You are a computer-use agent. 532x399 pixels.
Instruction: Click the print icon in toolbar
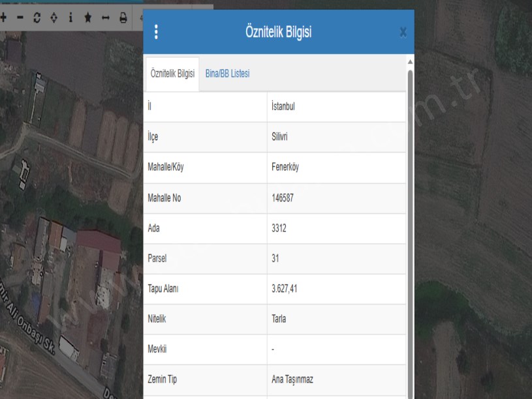(122, 18)
